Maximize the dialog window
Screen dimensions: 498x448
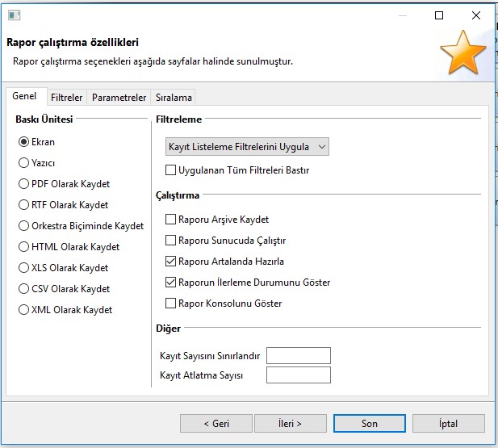tap(439, 15)
